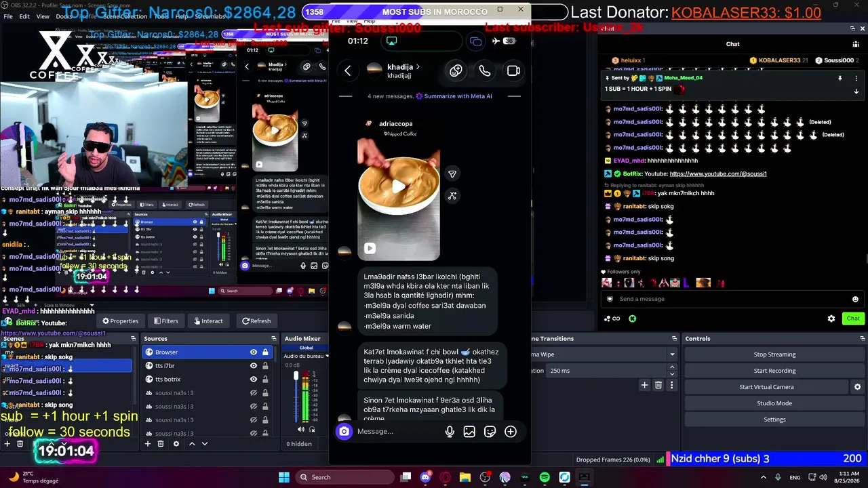Move selected source up
Screen dimensions: 868x488
point(192,444)
